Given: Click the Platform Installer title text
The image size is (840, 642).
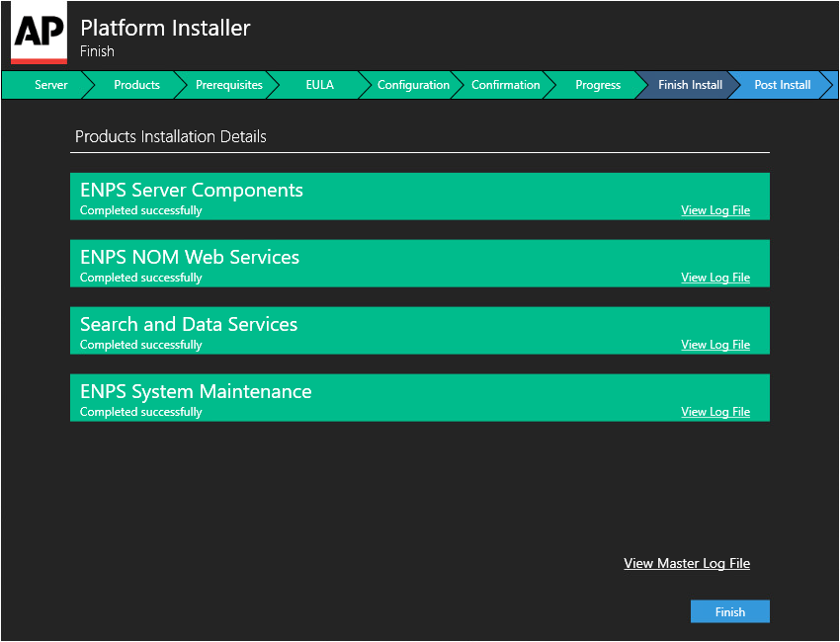Looking at the screenshot, I should tap(165, 28).
